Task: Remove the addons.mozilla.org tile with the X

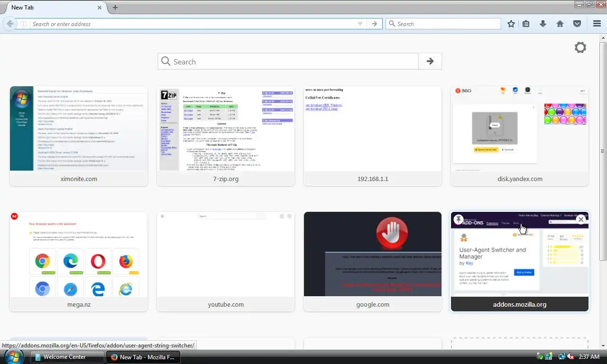Action: (x=580, y=219)
